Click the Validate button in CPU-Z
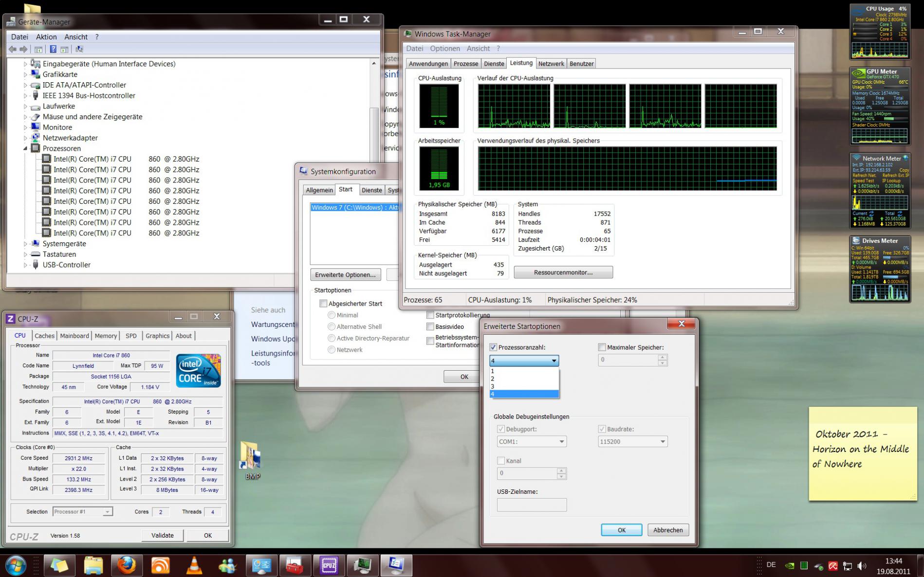Screen dimensions: 924x577 click(163, 535)
